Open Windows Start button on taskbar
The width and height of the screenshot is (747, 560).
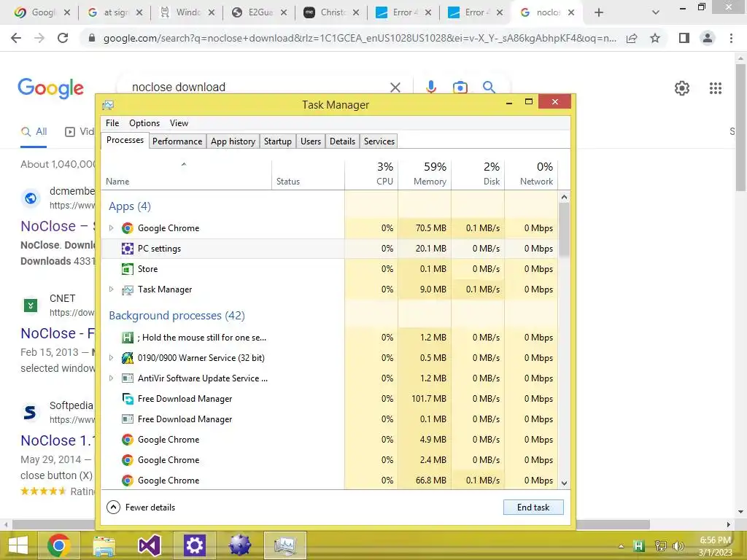tap(18, 545)
